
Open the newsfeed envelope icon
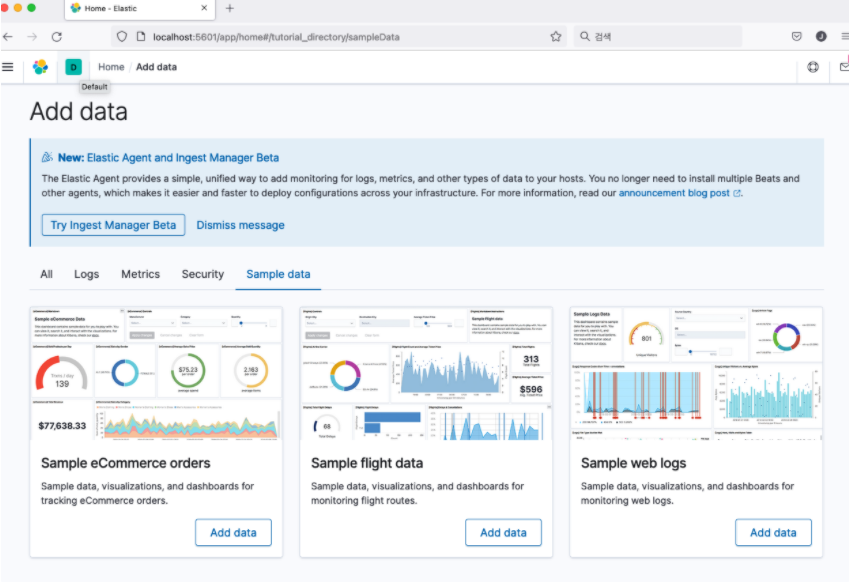click(844, 67)
